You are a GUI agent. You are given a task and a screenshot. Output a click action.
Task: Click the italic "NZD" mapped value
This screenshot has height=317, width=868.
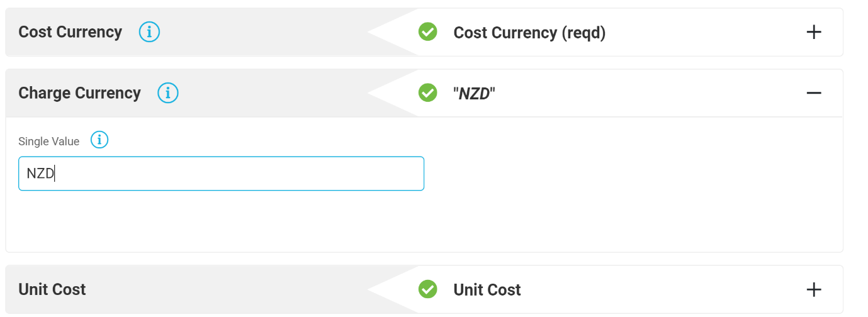475,94
